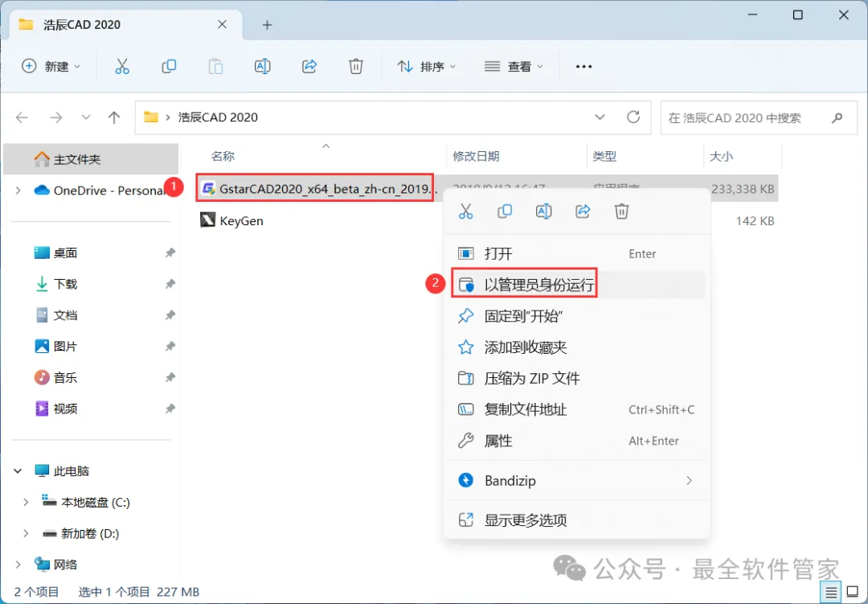
Task: Click the Delete icon in the context menu
Action: coord(621,212)
